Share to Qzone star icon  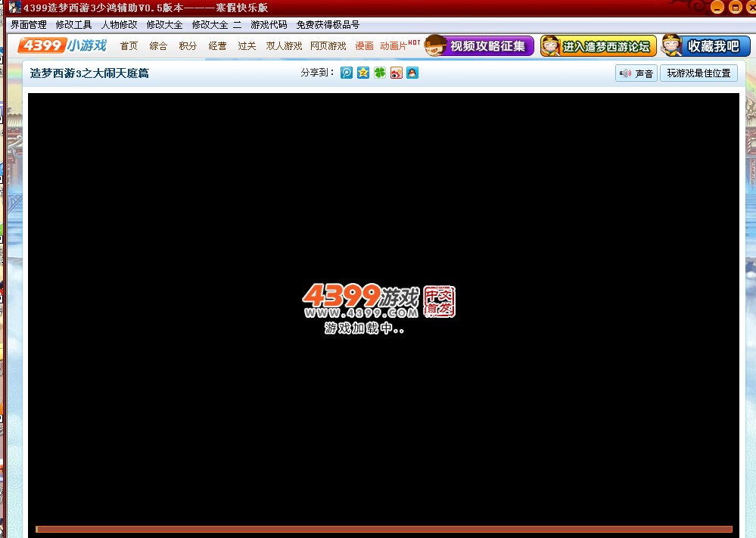click(x=363, y=73)
